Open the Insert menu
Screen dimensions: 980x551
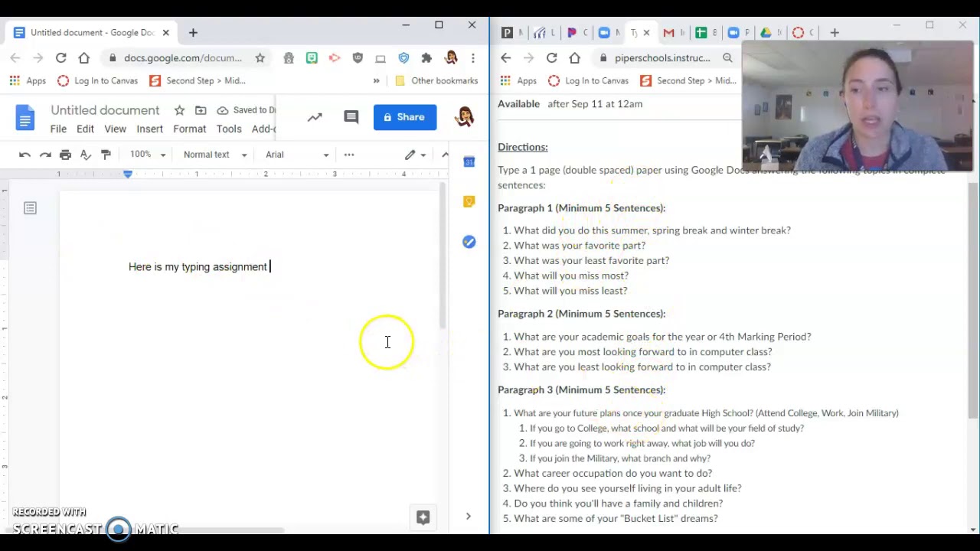(x=150, y=129)
